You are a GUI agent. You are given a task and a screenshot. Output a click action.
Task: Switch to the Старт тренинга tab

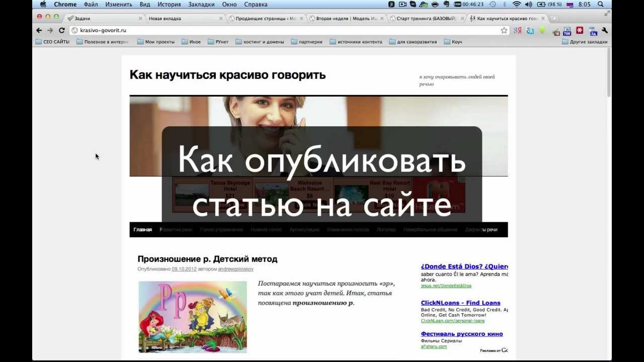point(427,19)
